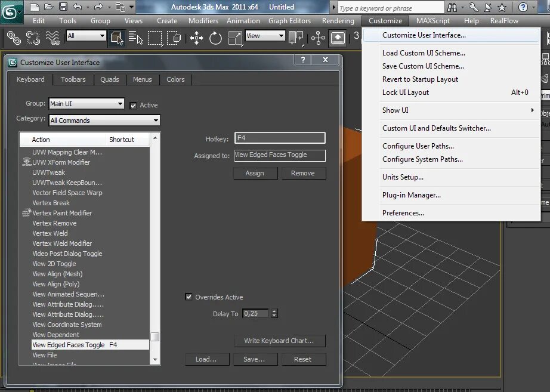This screenshot has width=550, height=392.
Task: Click the Save File floppy icon
Action: (63, 7)
